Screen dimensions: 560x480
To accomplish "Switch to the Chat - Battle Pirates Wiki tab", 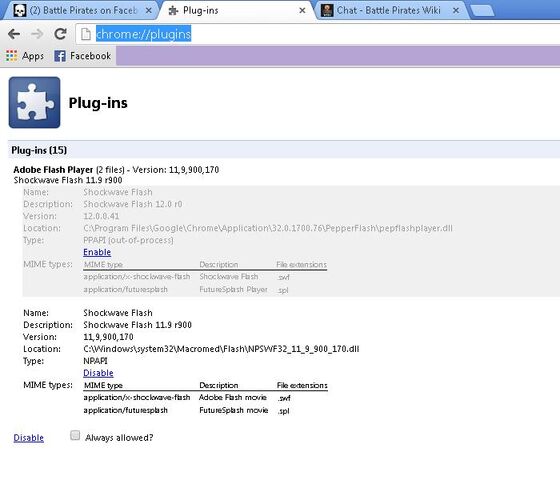I will click(391, 11).
